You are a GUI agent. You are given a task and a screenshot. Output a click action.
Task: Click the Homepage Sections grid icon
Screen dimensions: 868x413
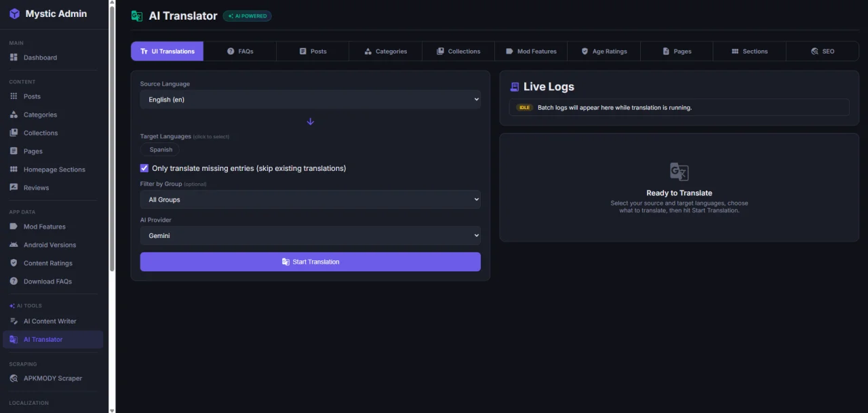[x=14, y=170]
